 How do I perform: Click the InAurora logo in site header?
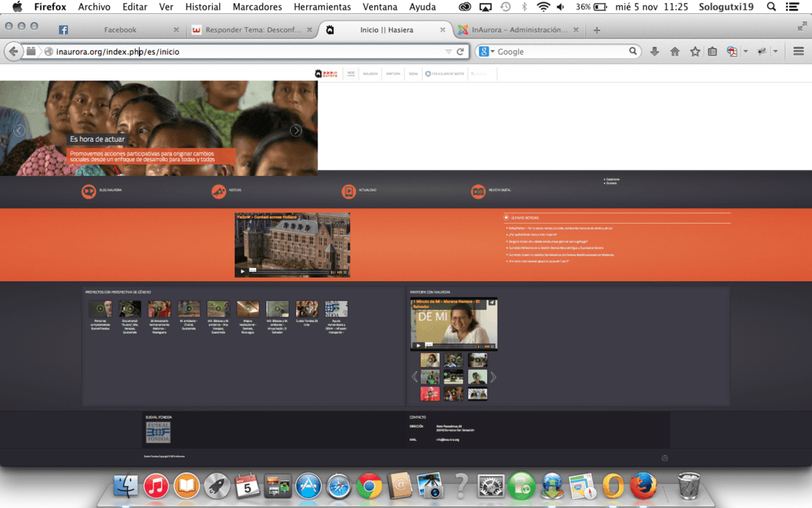pos(326,74)
